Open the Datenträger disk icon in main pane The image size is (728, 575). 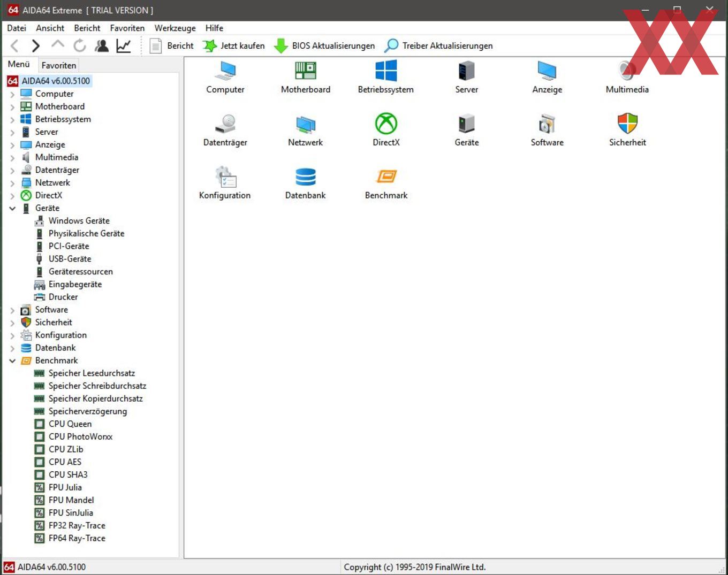225,124
